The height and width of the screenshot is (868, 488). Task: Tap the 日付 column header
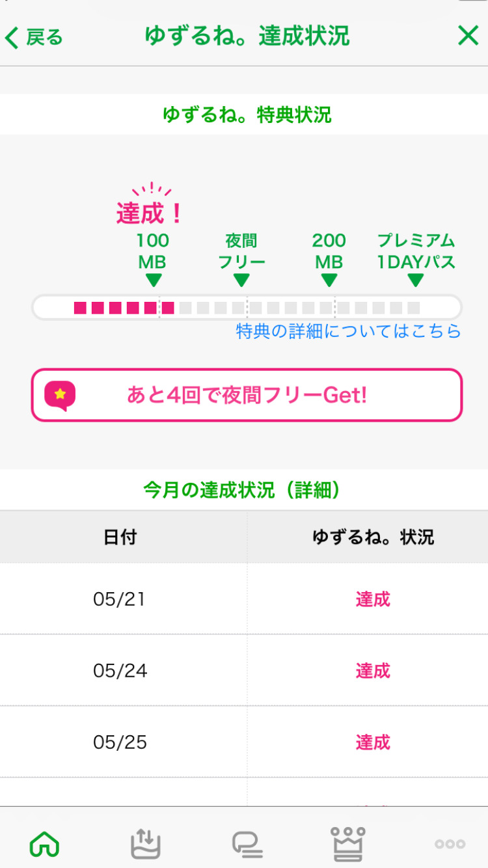[120, 537]
